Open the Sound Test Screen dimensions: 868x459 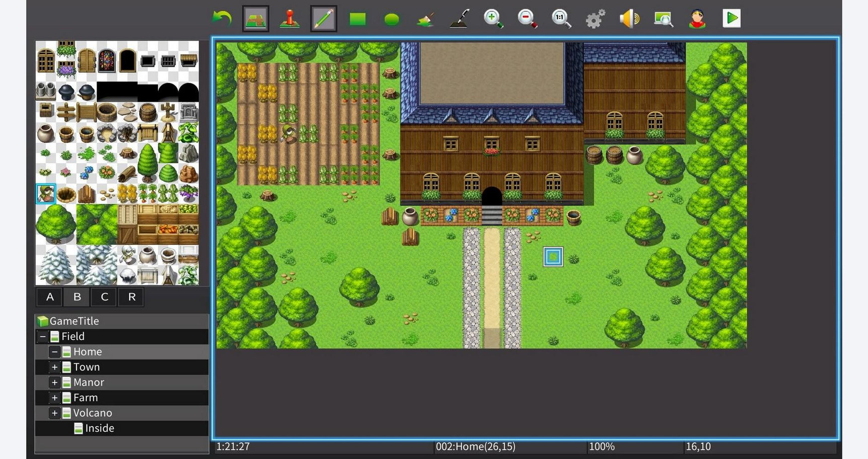[630, 18]
